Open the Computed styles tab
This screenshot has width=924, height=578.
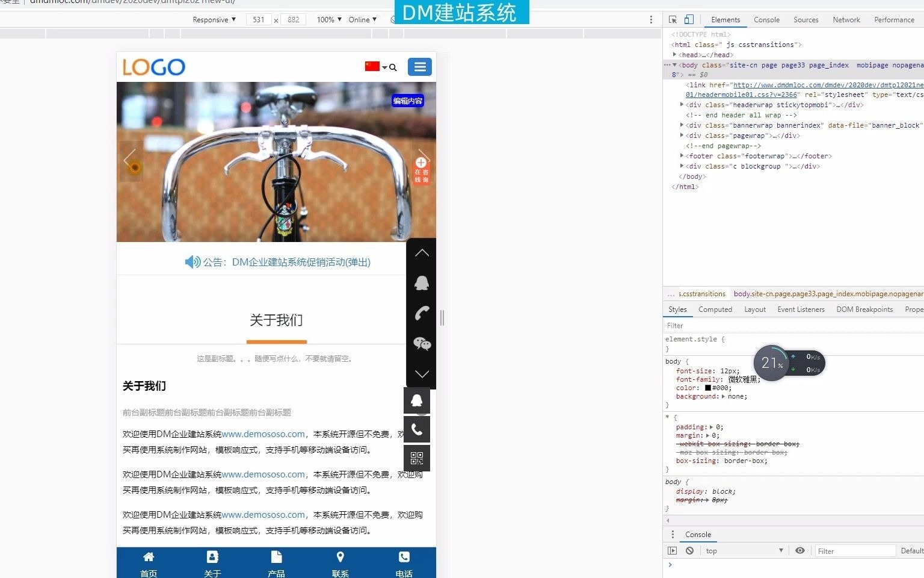715,309
